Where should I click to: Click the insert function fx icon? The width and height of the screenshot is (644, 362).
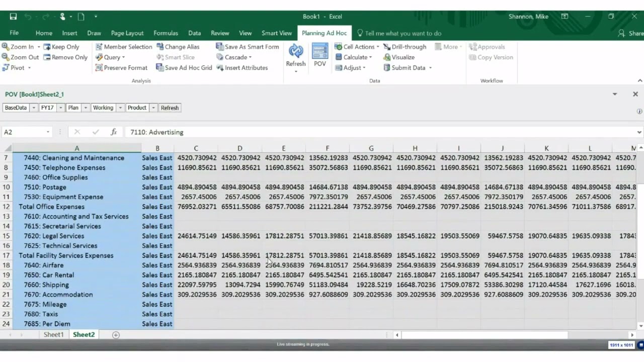click(114, 132)
